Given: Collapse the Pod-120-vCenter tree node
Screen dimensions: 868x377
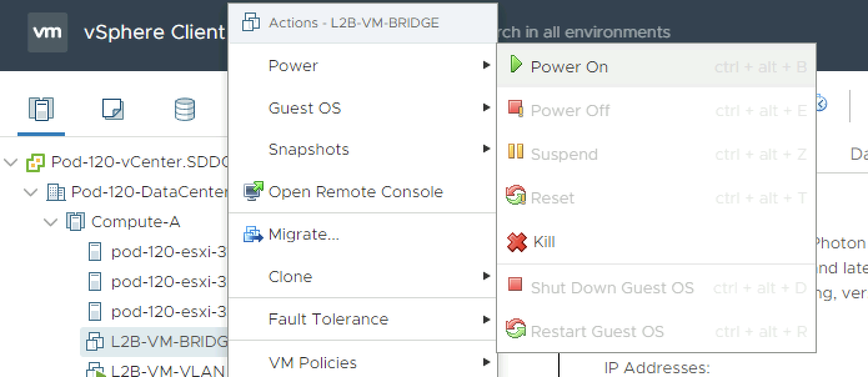Looking at the screenshot, I should click(x=11, y=164).
